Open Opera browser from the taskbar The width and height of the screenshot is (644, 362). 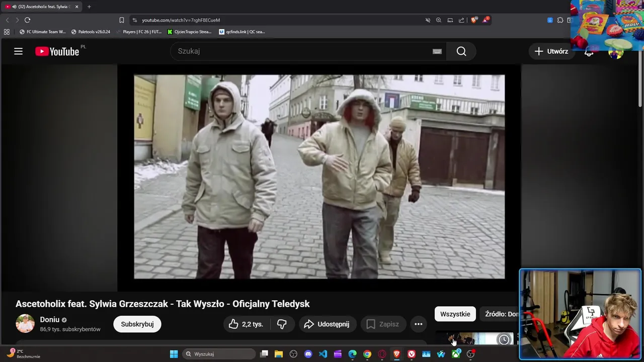pyautogui.click(x=382, y=354)
